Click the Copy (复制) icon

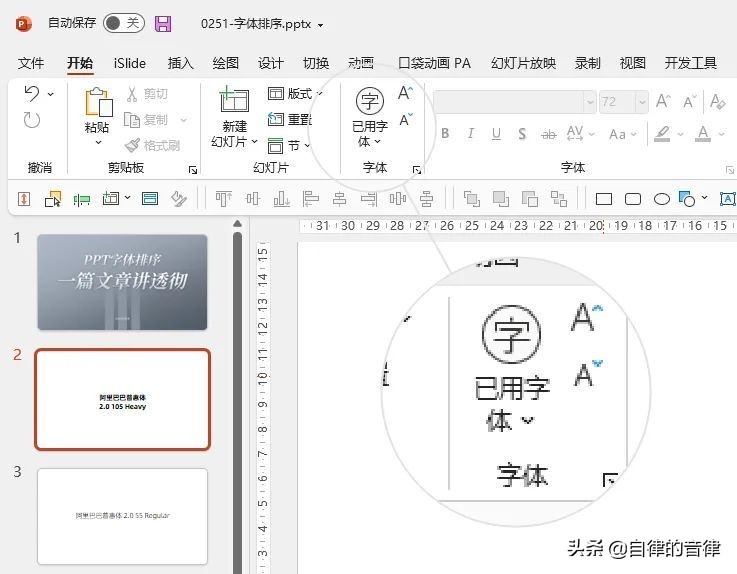pyautogui.click(x=132, y=120)
